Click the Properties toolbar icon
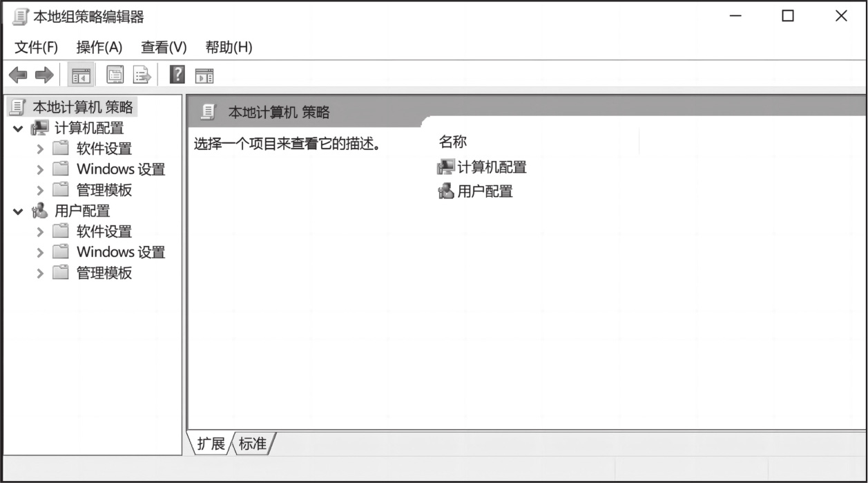This screenshot has height=483, width=868. [x=115, y=75]
